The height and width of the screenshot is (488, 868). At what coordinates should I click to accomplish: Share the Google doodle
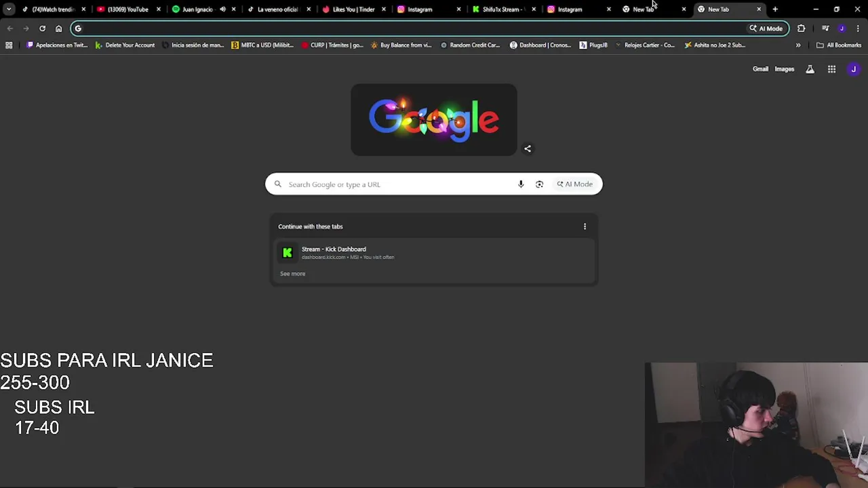pos(528,149)
